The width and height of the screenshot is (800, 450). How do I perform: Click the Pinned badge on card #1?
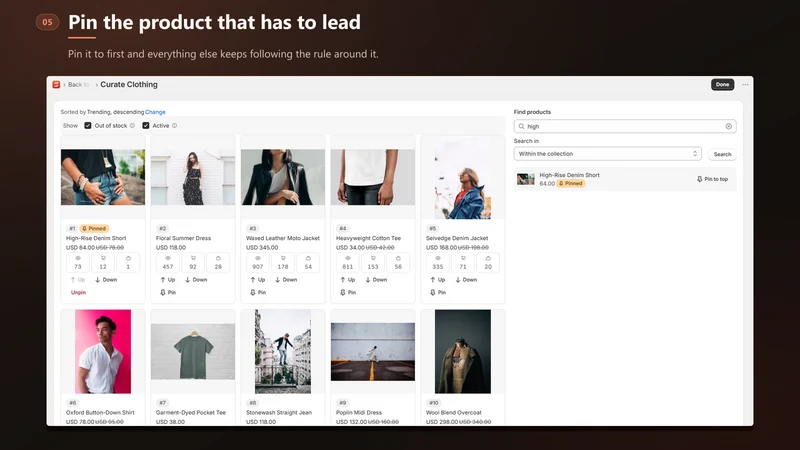[94, 229]
